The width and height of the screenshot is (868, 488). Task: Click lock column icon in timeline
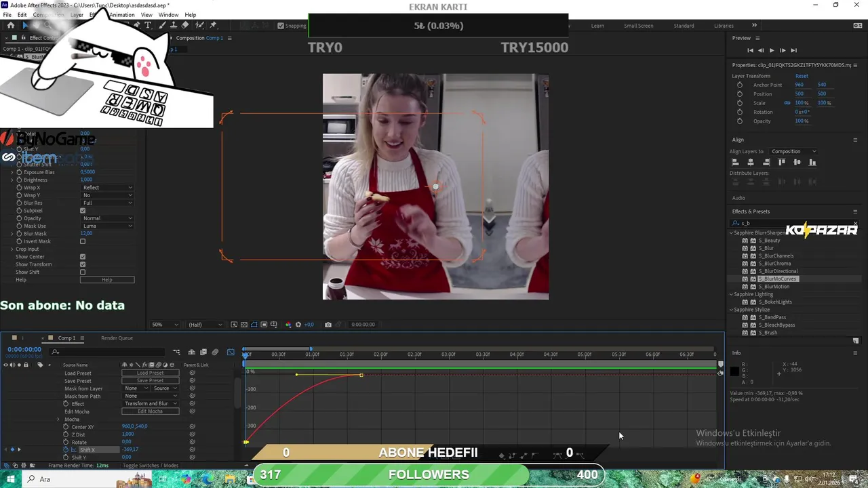26,365
